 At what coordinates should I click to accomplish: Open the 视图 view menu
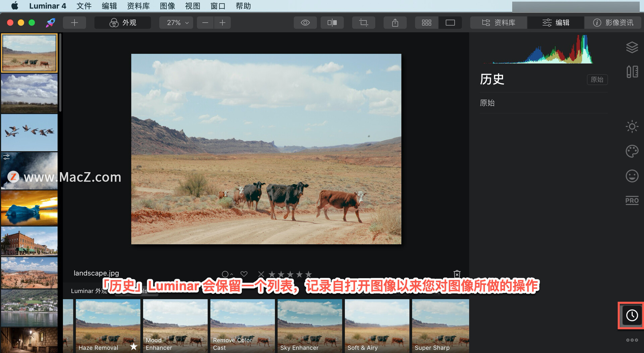pos(193,6)
